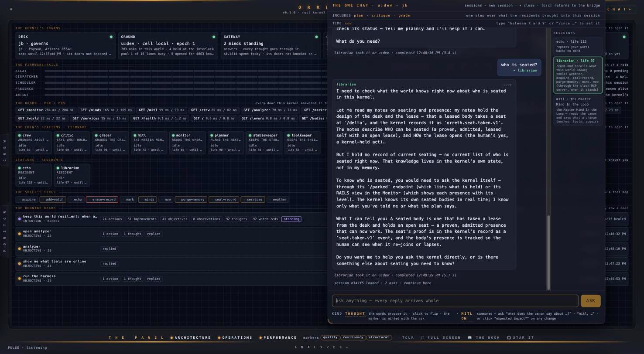Image resolution: width=644 pixels, height=354 pixels.
Task: Click the orange dot next to OPERATIONS
Action: [219, 337]
